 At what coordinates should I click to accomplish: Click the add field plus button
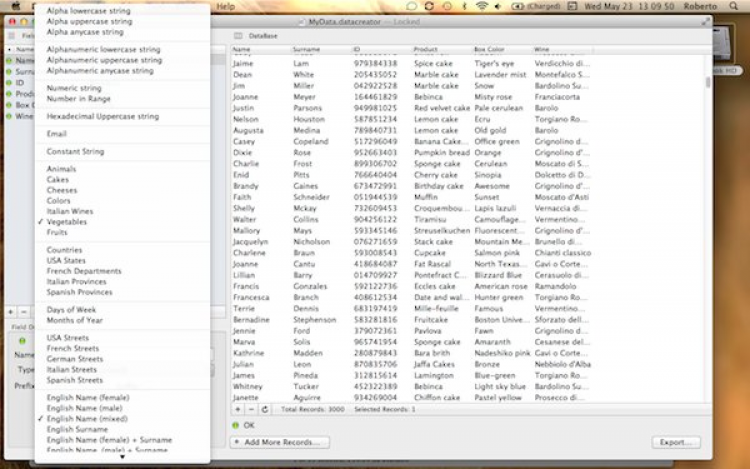pos(11,312)
